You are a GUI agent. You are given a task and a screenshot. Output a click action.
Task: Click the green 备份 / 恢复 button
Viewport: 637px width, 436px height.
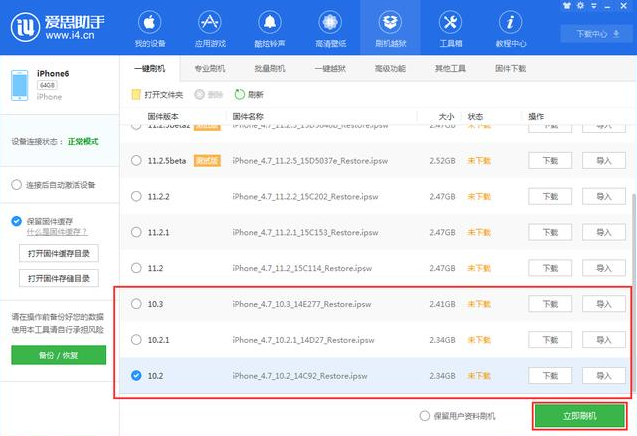(58, 355)
